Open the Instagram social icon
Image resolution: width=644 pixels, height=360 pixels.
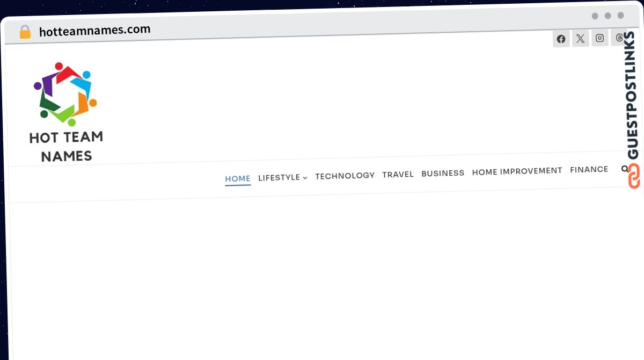click(599, 38)
